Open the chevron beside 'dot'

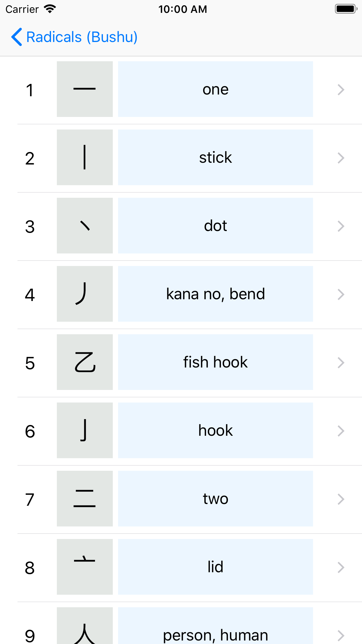[341, 226]
